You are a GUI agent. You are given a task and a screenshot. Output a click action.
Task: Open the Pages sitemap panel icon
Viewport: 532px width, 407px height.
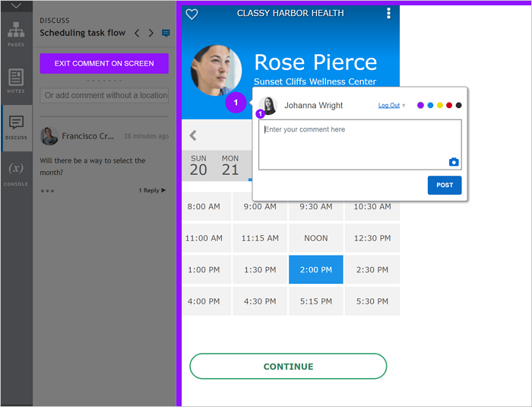[x=16, y=34]
